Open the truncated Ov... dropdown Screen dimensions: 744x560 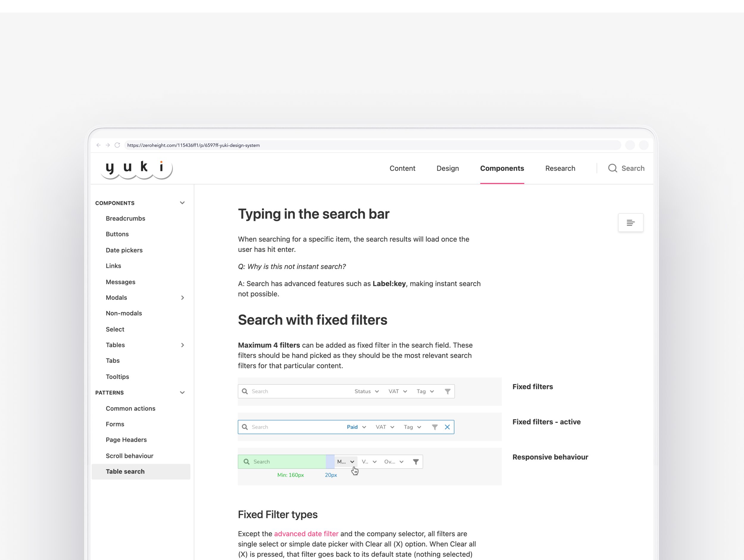tap(394, 462)
